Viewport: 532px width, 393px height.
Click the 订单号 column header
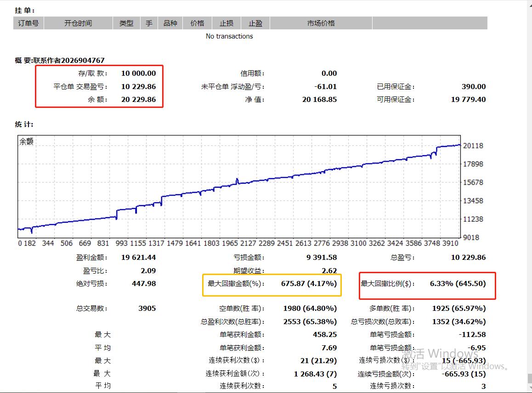point(28,23)
